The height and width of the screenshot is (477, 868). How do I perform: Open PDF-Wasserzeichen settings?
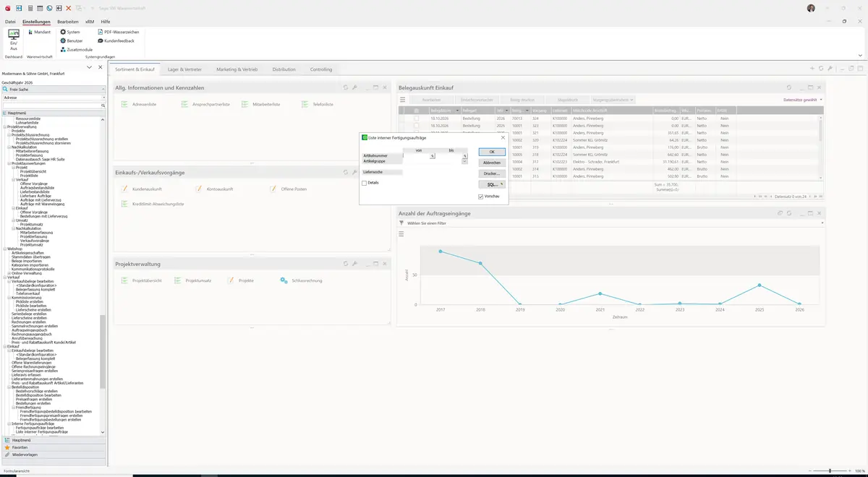click(119, 32)
